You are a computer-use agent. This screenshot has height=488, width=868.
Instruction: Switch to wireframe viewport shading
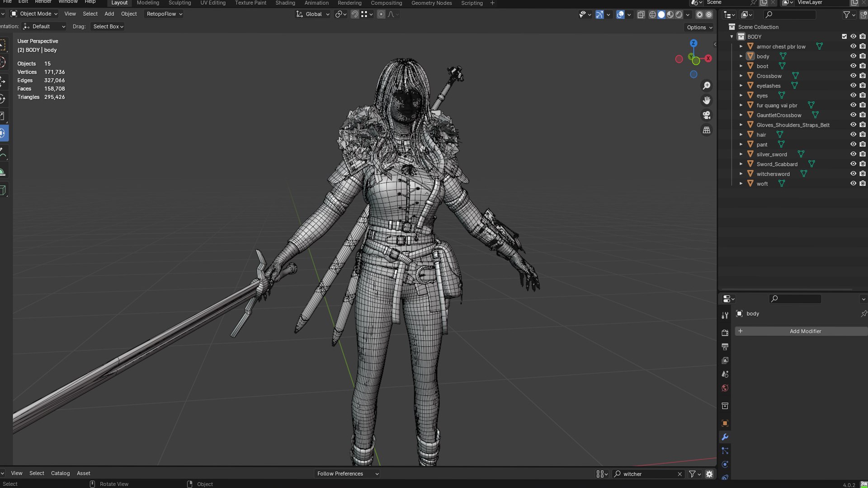coord(652,14)
